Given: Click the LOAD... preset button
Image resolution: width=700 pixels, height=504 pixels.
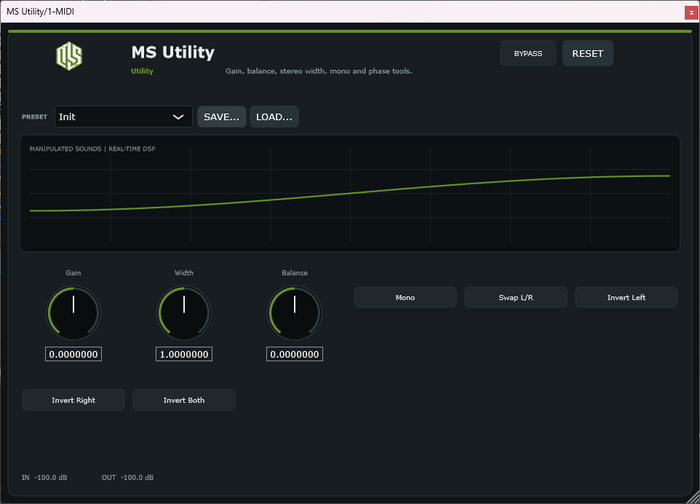Looking at the screenshot, I should [274, 117].
